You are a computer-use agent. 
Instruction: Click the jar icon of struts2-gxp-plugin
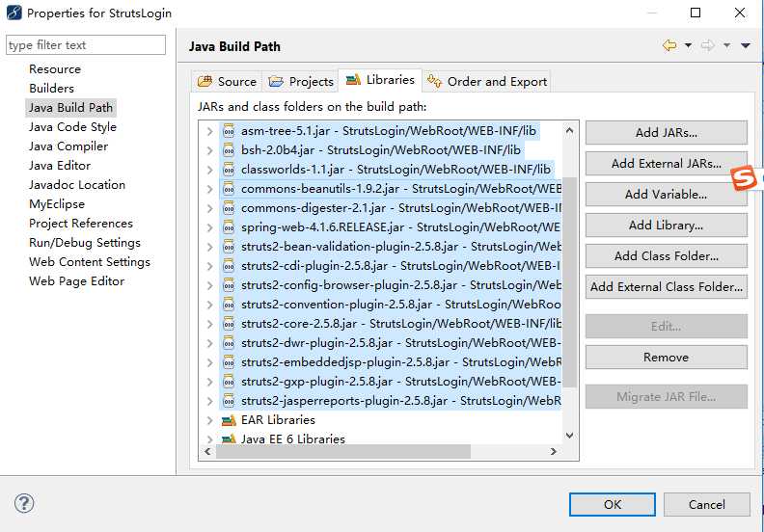[x=229, y=382]
